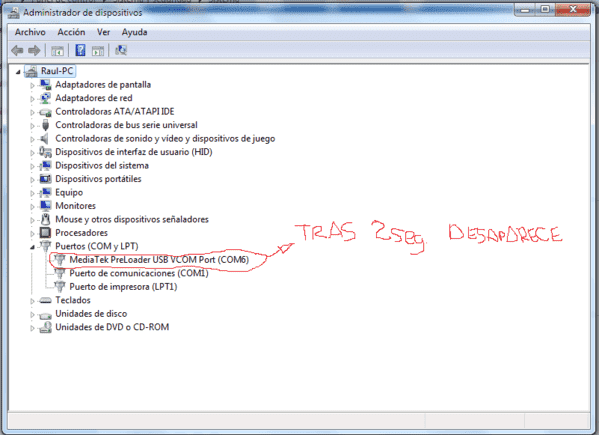The image size is (599, 435).
Task: Expand Controladoras ATA/ATAPI IDE node
Action: (x=32, y=112)
